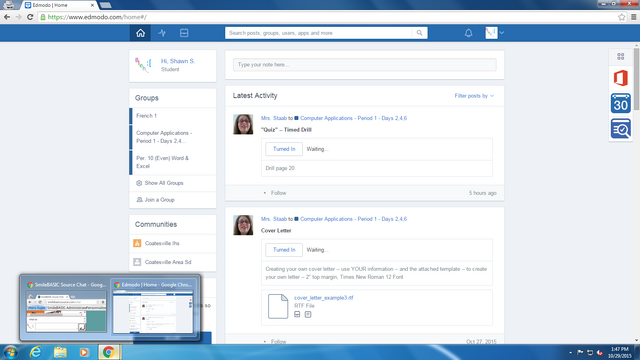640x360 pixels.
Task: Open File Explorer from taskbar
Action: [x=60, y=352]
